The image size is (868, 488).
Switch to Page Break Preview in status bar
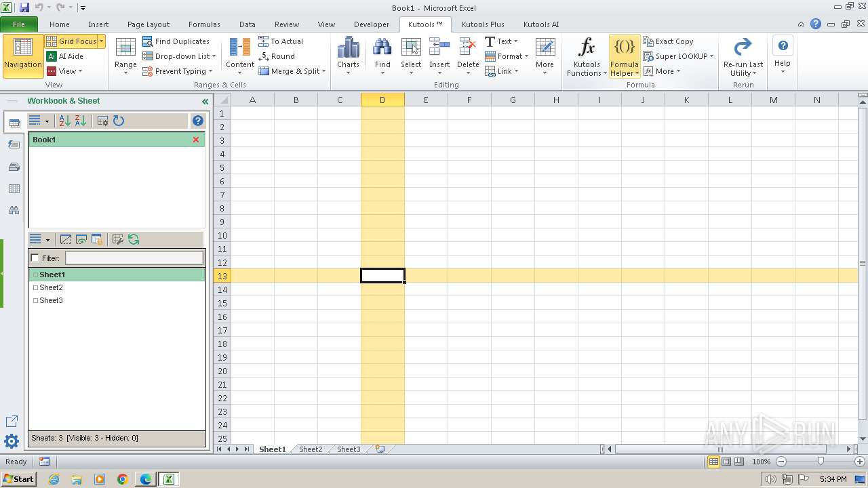pos(739,462)
